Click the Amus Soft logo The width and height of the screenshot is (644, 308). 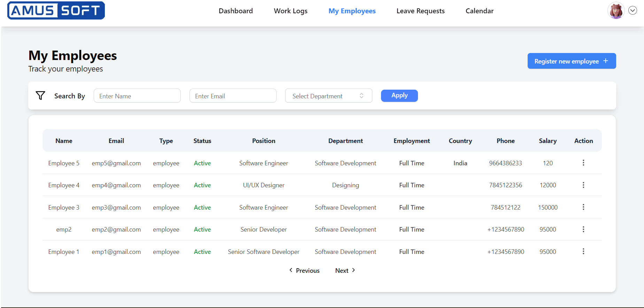pos(56,10)
